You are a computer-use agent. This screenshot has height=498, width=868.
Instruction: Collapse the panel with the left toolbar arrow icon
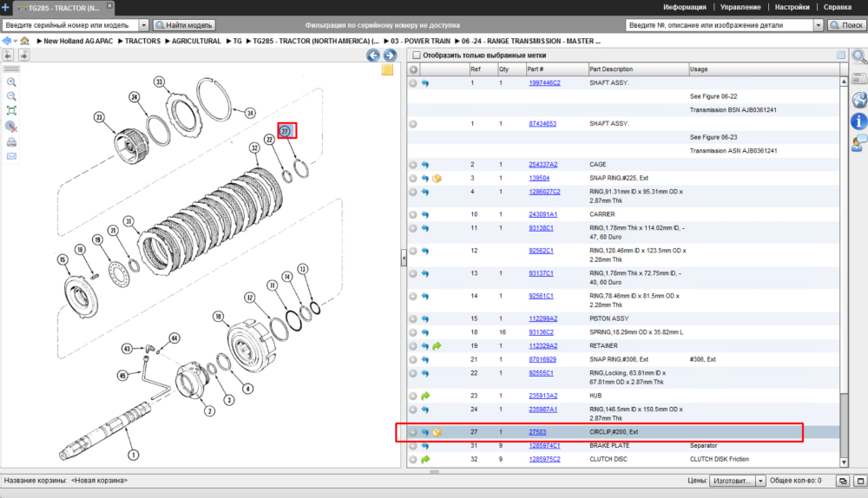click(x=8, y=55)
